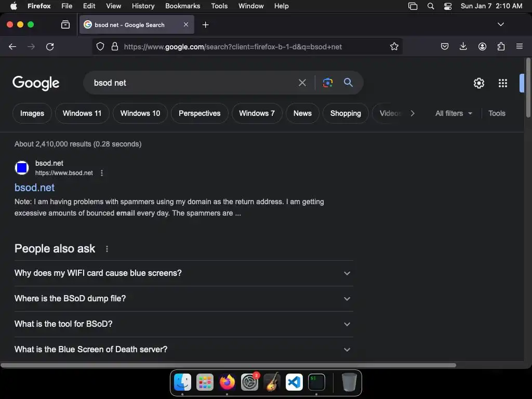
Task: Open the bsod.net blue square favicon
Action: 22,168
